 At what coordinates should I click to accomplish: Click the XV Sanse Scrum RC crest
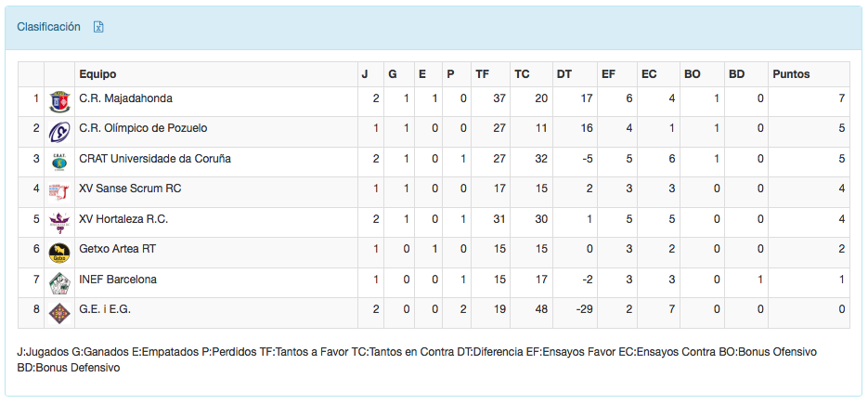point(59,191)
